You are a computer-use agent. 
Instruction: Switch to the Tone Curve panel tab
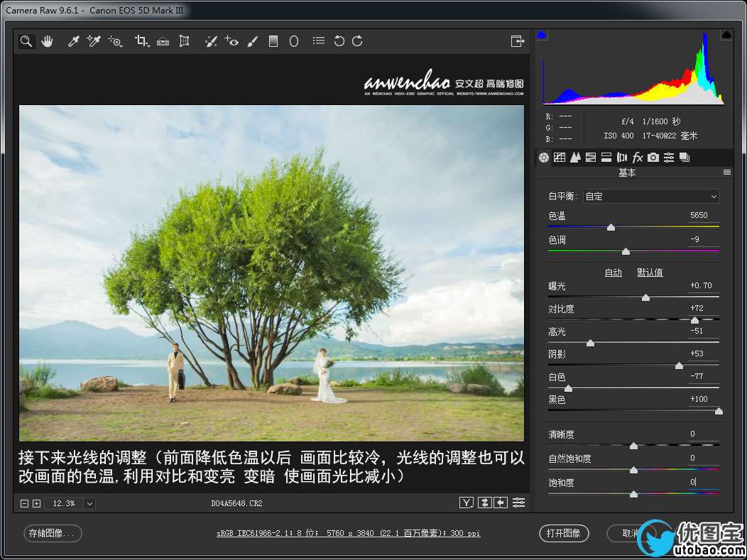[559, 158]
